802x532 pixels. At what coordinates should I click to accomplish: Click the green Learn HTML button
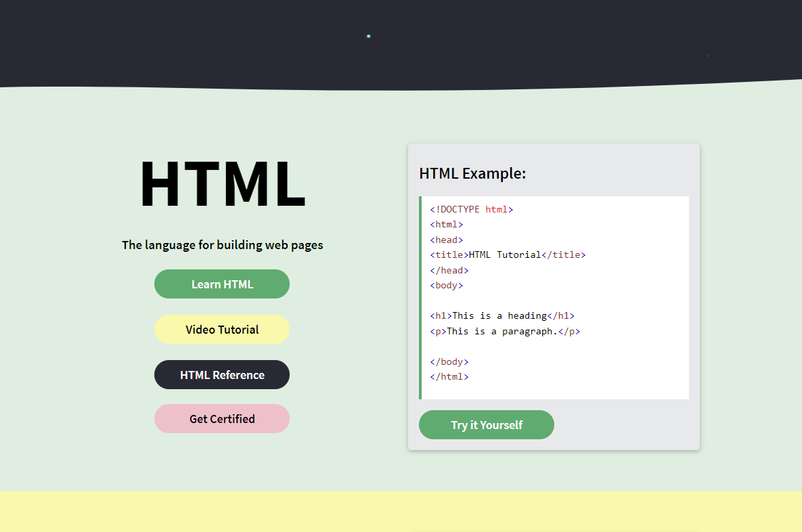tap(222, 284)
